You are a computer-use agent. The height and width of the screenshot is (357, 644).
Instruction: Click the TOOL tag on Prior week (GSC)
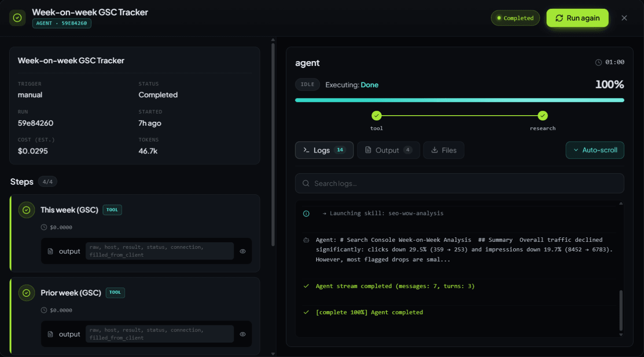(x=115, y=293)
